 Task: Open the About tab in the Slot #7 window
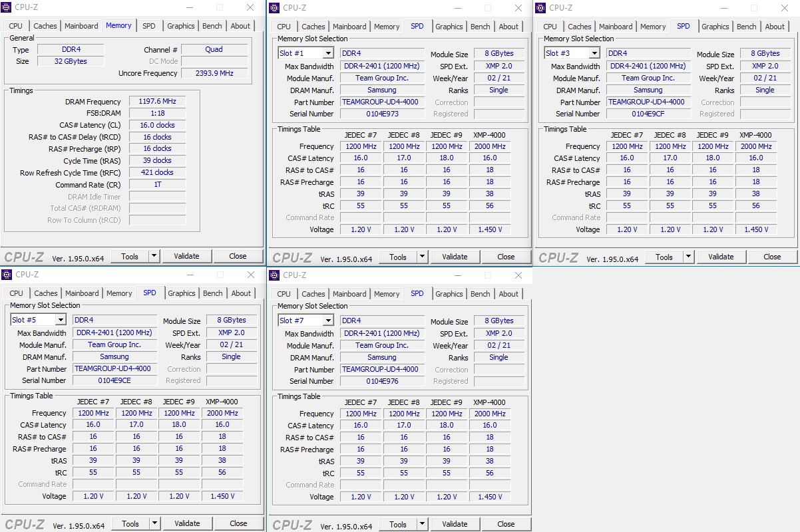[508, 294]
